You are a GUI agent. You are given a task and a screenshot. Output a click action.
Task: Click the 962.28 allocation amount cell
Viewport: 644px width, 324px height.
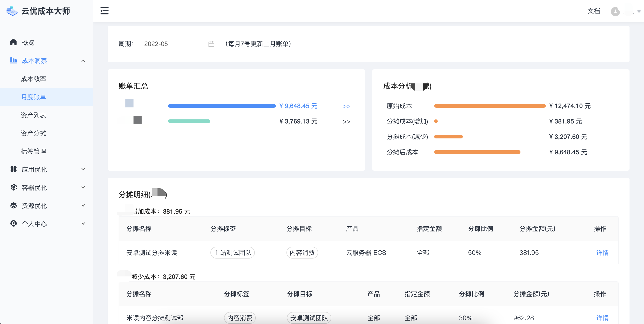[523, 318]
